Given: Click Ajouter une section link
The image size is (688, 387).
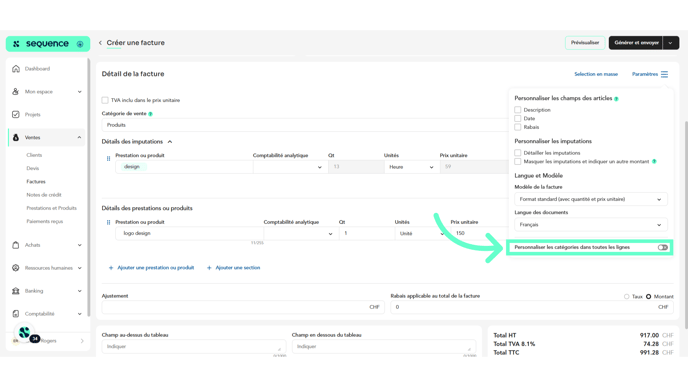Looking at the screenshot, I should pos(238,268).
